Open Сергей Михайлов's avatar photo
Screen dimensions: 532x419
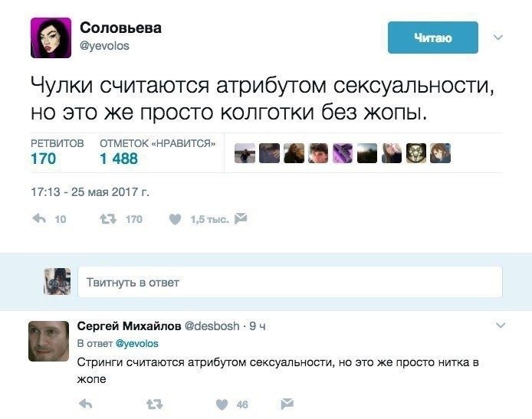click(x=50, y=340)
